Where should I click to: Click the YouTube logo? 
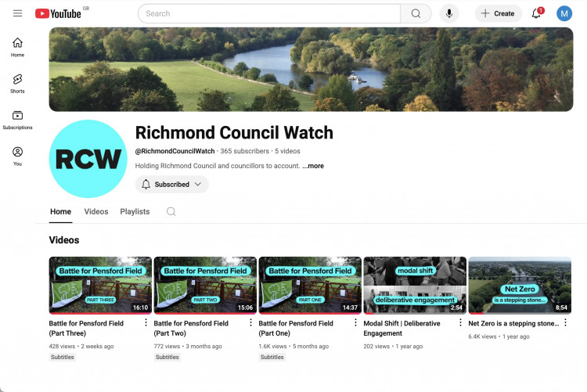[x=58, y=13]
